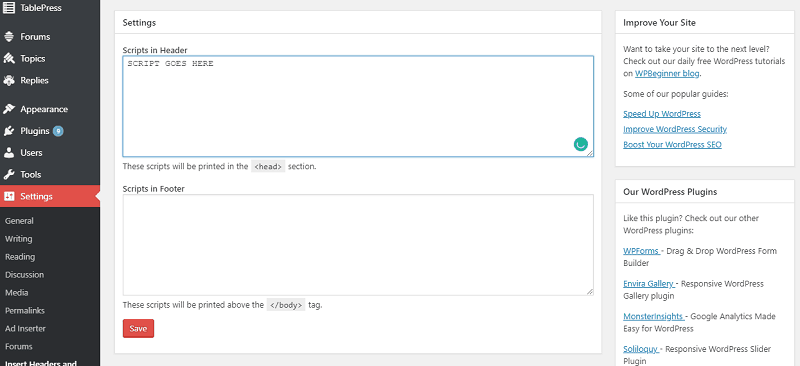Click the Topics sidebar icon
The image size is (800, 366).
click(x=9, y=59)
